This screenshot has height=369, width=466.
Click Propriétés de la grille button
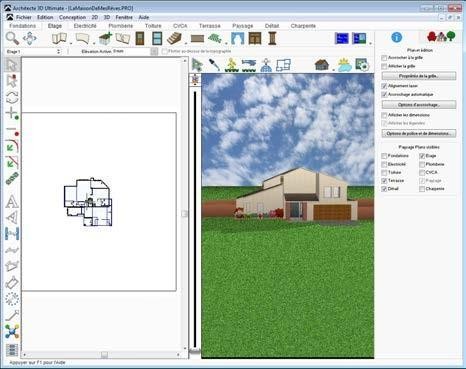tap(419, 76)
